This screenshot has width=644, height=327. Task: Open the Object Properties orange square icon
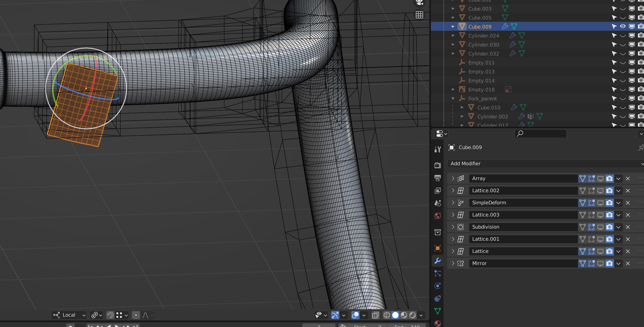pyautogui.click(x=438, y=248)
